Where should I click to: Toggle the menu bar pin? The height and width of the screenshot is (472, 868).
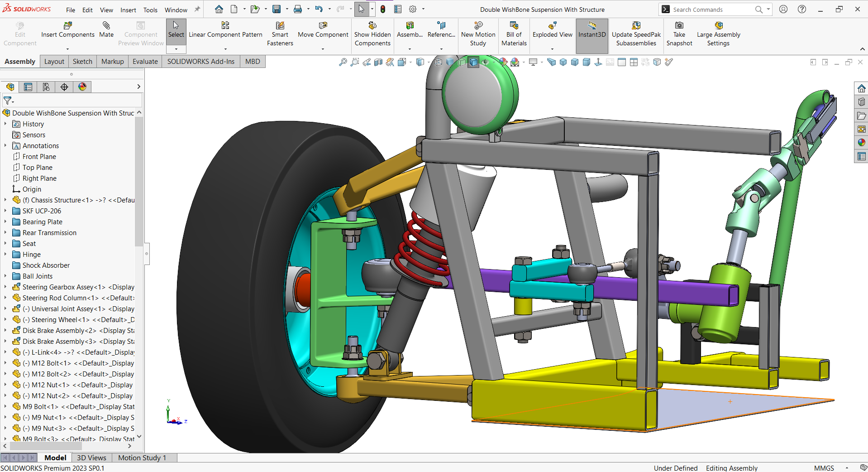[x=197, y=10]
